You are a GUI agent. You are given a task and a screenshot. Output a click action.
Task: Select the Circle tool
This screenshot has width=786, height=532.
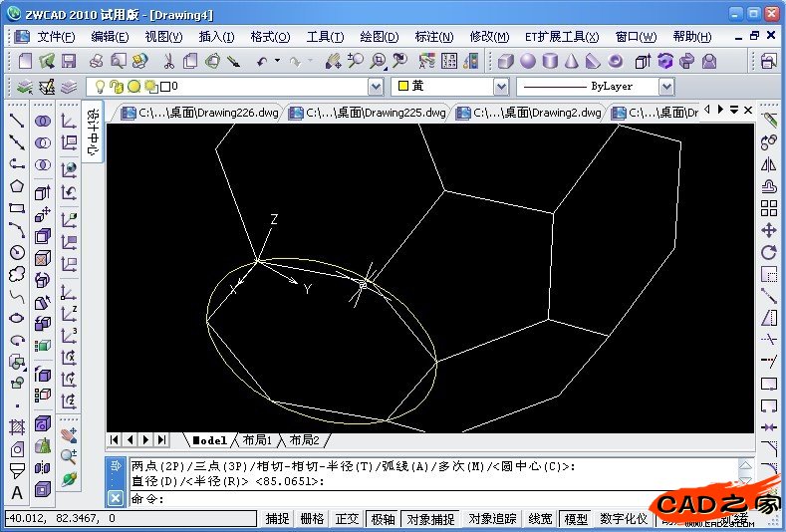tap(17, 252)
